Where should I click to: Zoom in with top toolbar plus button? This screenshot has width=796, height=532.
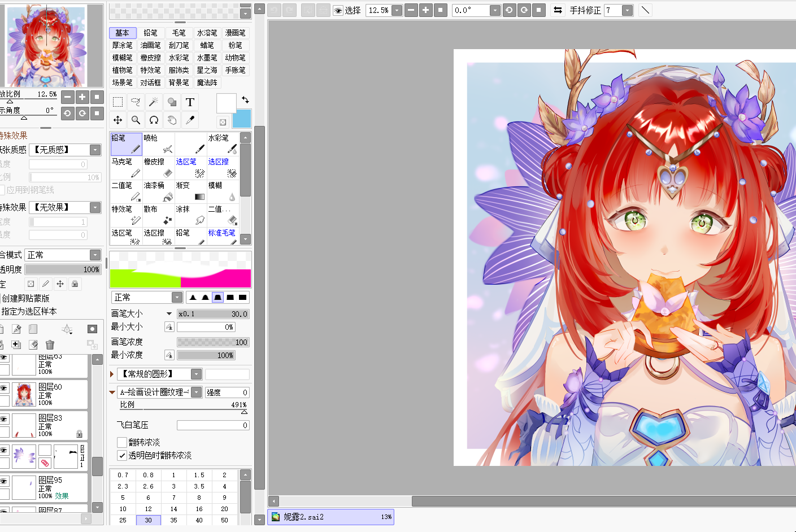click(426, 10)
